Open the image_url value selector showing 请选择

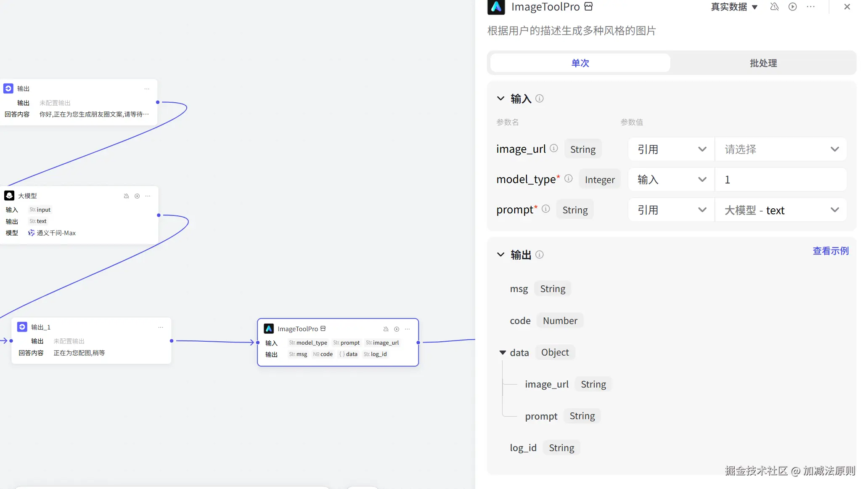[781, 149]
